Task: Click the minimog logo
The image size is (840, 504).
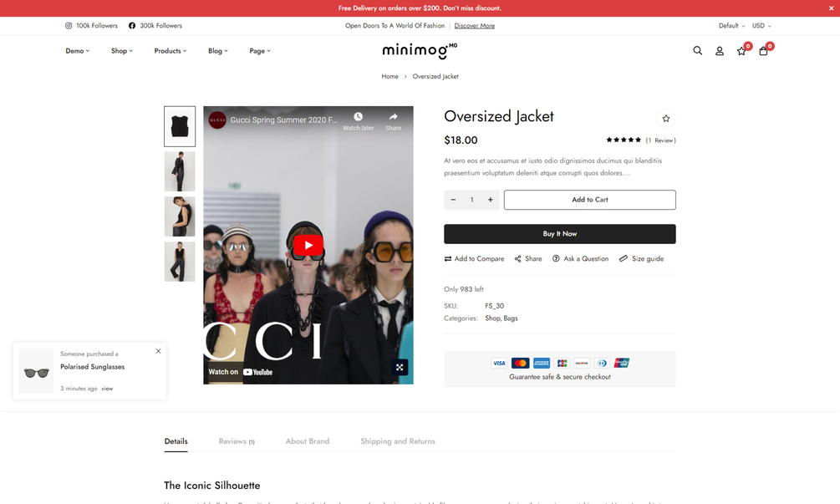Action: coord(420,50)
